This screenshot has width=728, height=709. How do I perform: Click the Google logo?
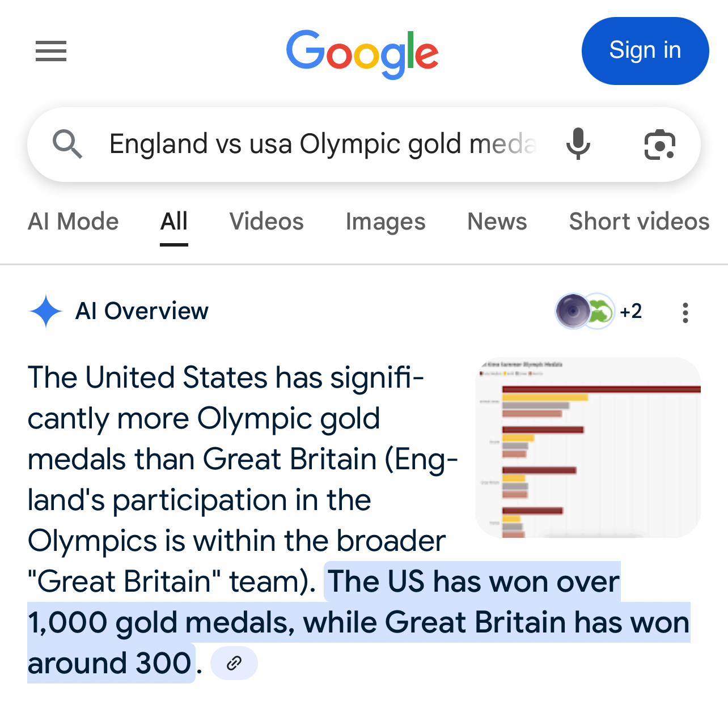[x=362, y=53]
